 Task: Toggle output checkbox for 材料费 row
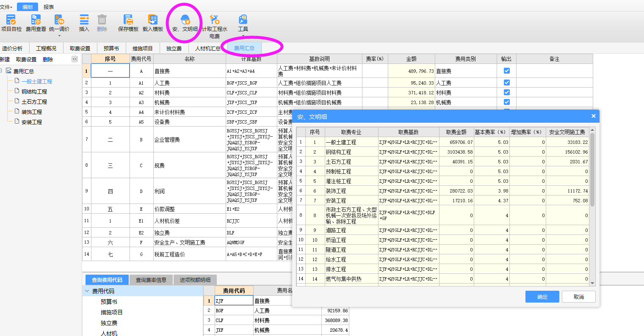[506, 92]
